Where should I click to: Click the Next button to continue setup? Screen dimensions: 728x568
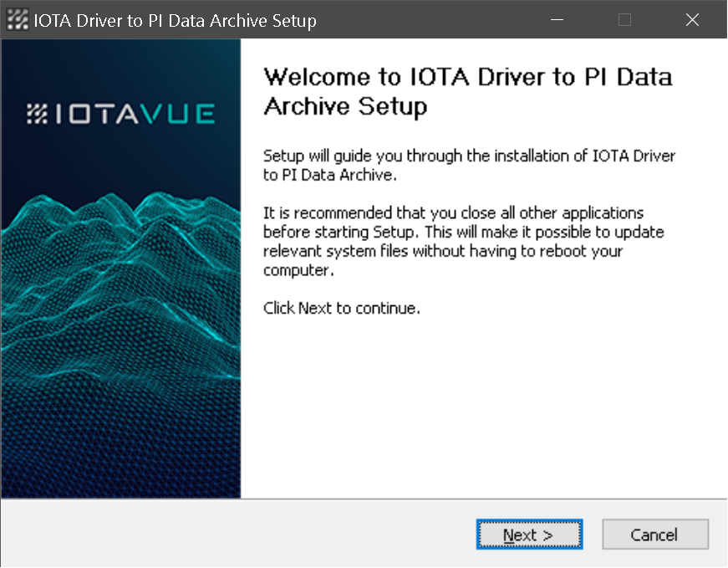pyautogui.click(x=529, y=535)
